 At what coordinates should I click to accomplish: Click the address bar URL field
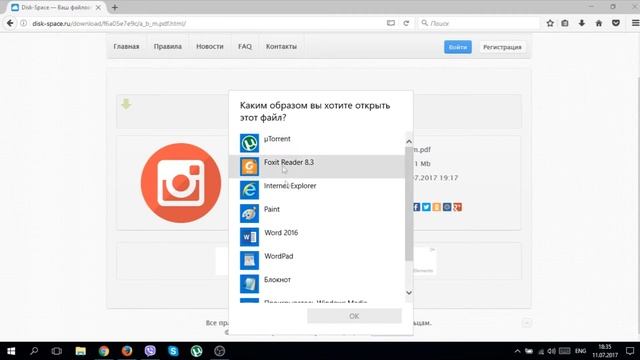[x=204, y=23]
